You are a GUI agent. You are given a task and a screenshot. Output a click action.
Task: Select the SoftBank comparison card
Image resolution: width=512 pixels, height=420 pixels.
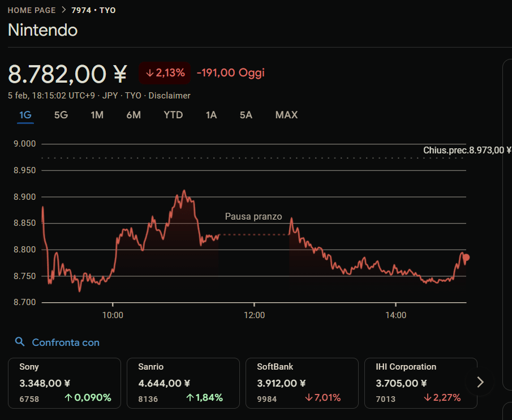coord(302,383)
